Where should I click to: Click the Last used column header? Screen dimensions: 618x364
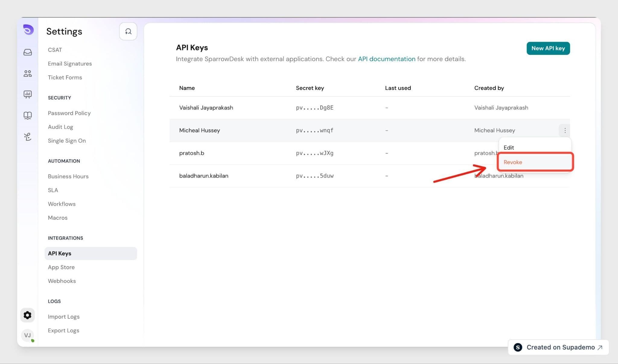(x=398, y=88)
